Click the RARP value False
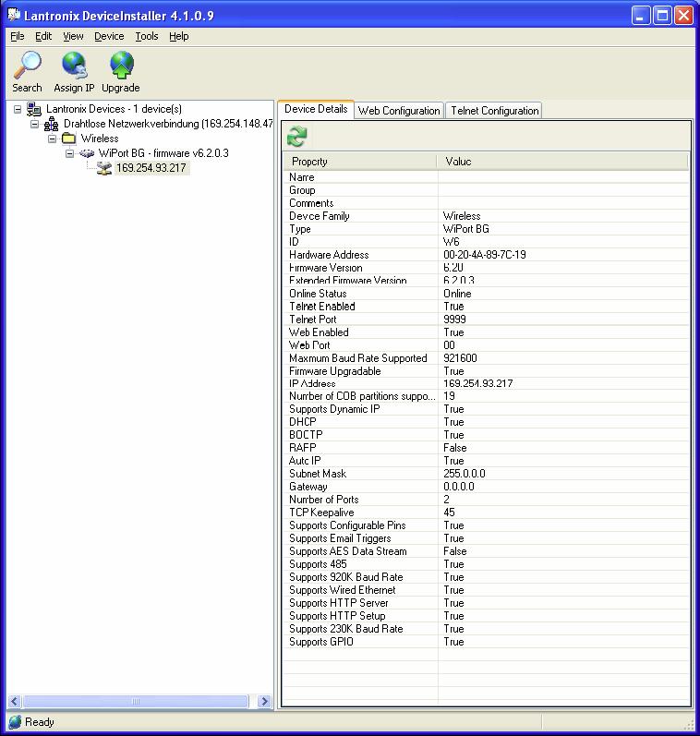700x736 pixels. [x=455, y=448]
